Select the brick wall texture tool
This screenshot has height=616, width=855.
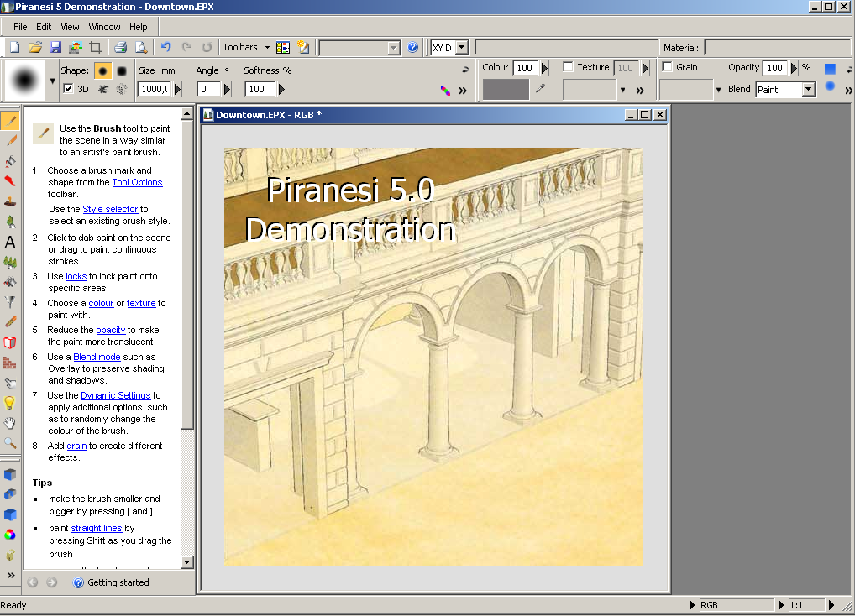click(x=10, y=363)
